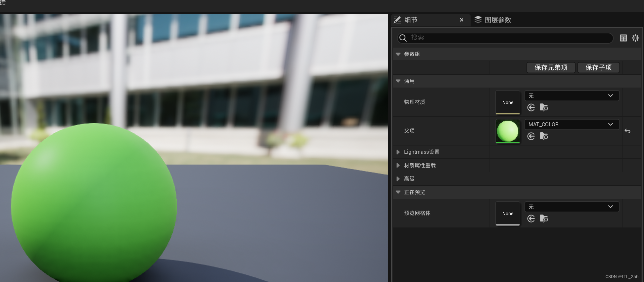This screenshot has width=644, height=282.
Task: Click the green sphere in viewport
Action: [94, 202]
